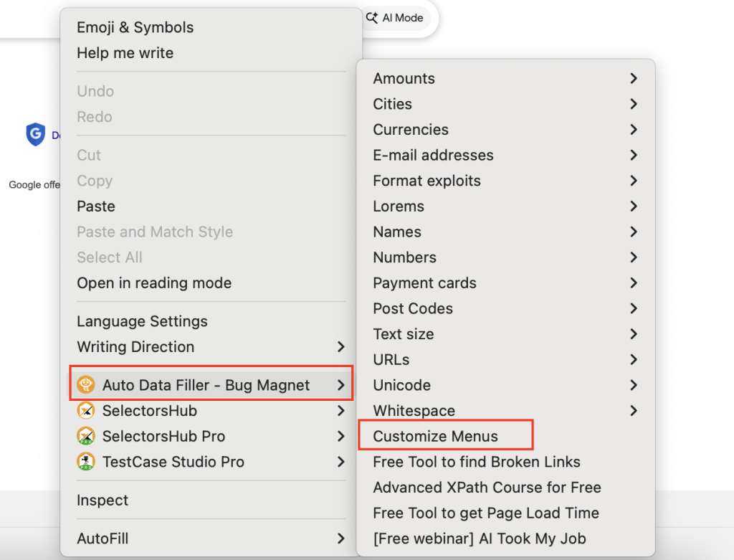Click the AI Mode glasses icon
Viewport: 734px width, 560px height.
pos(371,18)
